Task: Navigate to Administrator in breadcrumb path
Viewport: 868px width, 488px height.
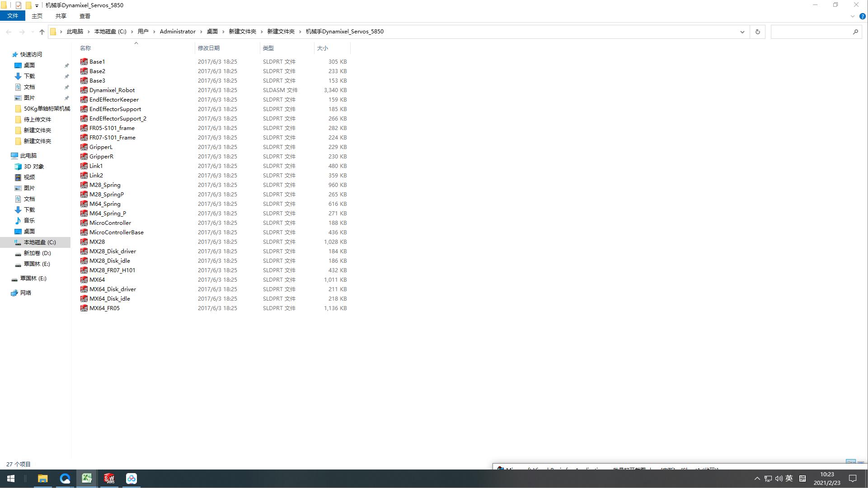Action: click(x=178, y=32)
